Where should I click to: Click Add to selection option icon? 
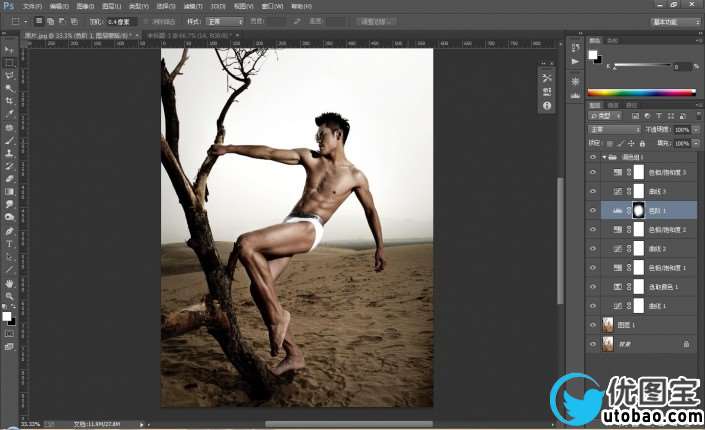[50, 21]
